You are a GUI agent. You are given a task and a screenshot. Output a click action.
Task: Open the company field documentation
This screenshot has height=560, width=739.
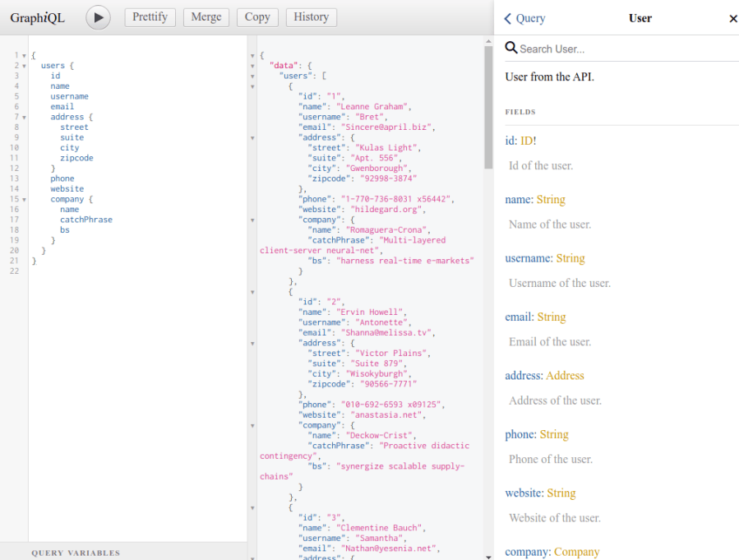coord(527,552)
